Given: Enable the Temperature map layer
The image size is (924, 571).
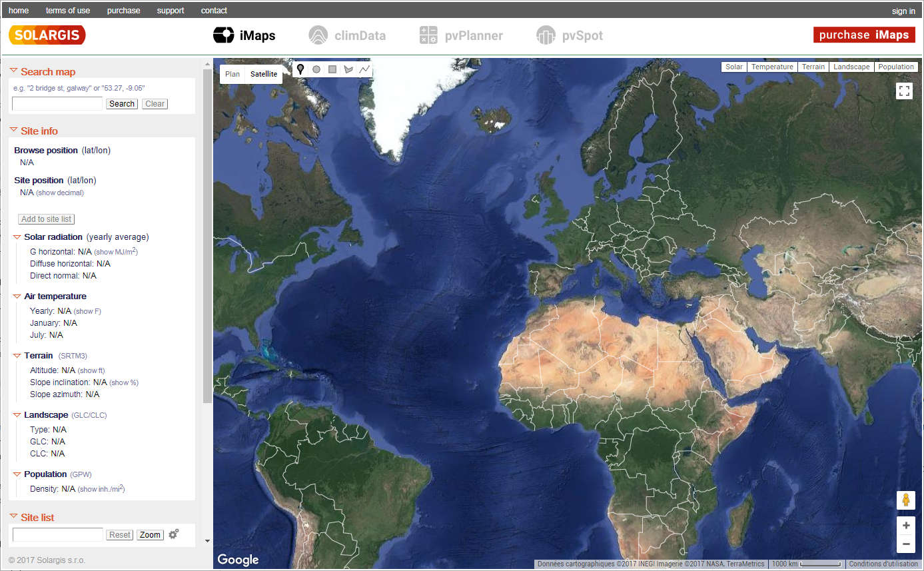Looking at the screenshot, I should click(x=772, y=67).
